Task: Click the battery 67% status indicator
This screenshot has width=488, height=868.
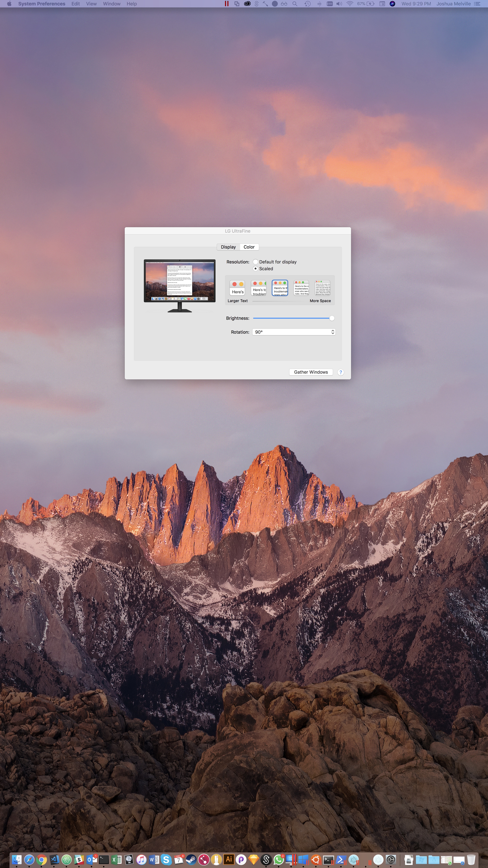Action: tap(366, 4)
